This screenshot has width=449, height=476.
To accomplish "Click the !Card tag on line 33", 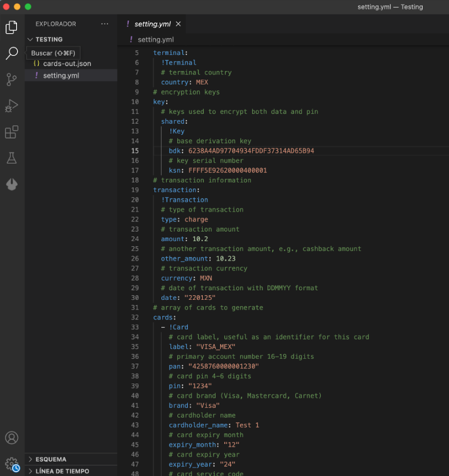I will tap(179, 327).
